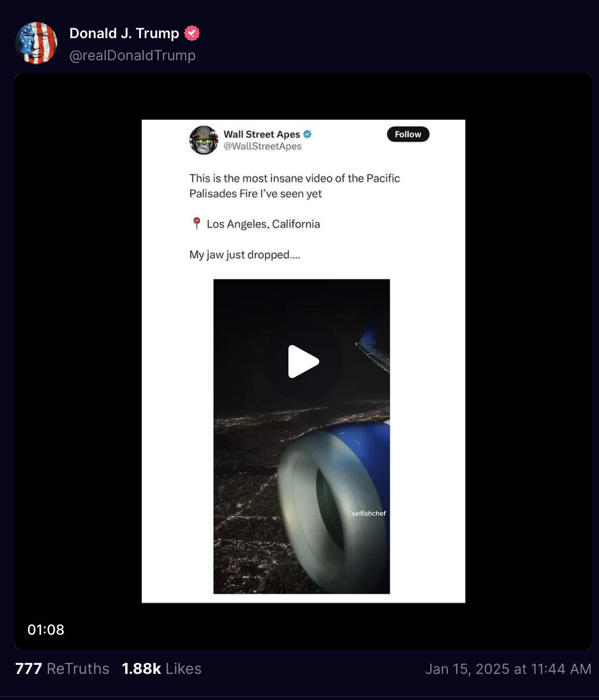
Task: Select the Los Angeles, California location text
Action: tap(263, 224)
